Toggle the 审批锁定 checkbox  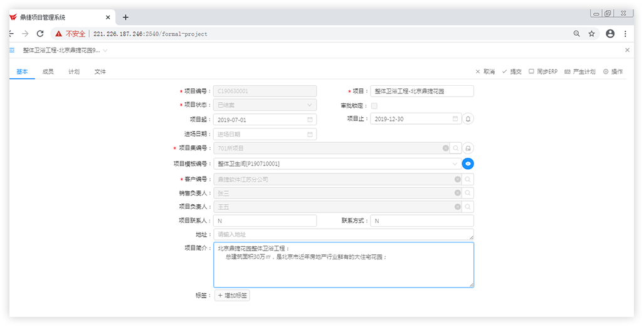[374, 106]
